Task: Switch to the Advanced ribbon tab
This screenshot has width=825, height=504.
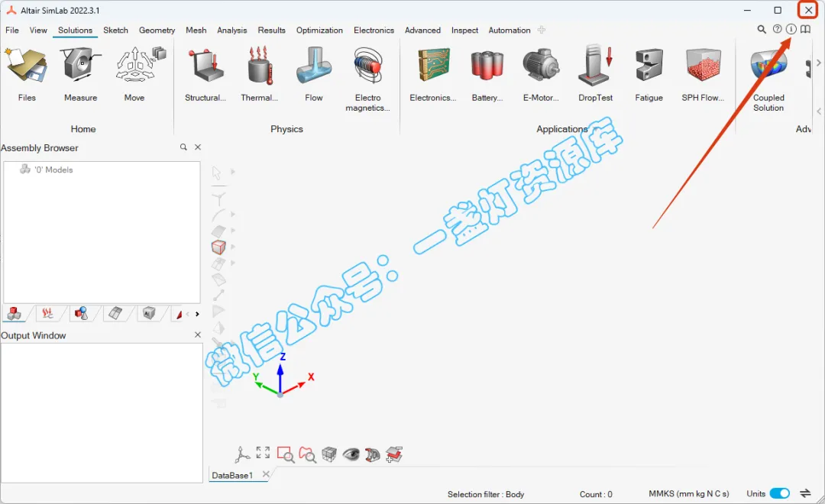Action: (422, 30)
